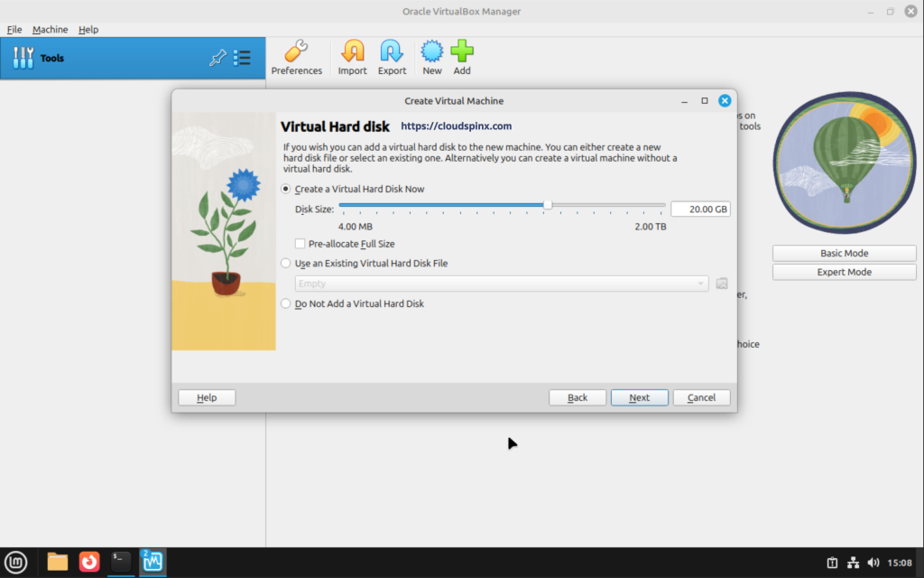Select Do Not Add a Virtual Hard Disk

coord(285,303)
